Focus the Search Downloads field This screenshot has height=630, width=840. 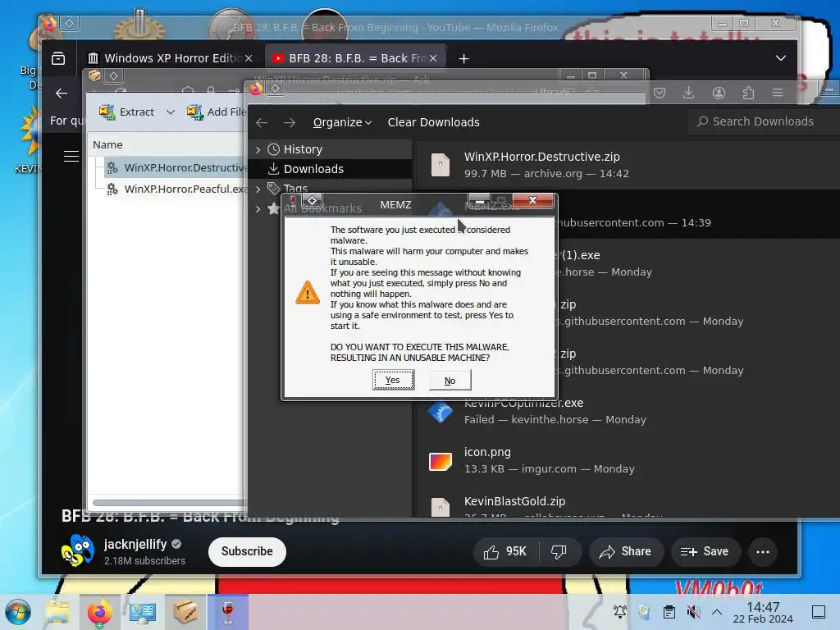(764, 121)
